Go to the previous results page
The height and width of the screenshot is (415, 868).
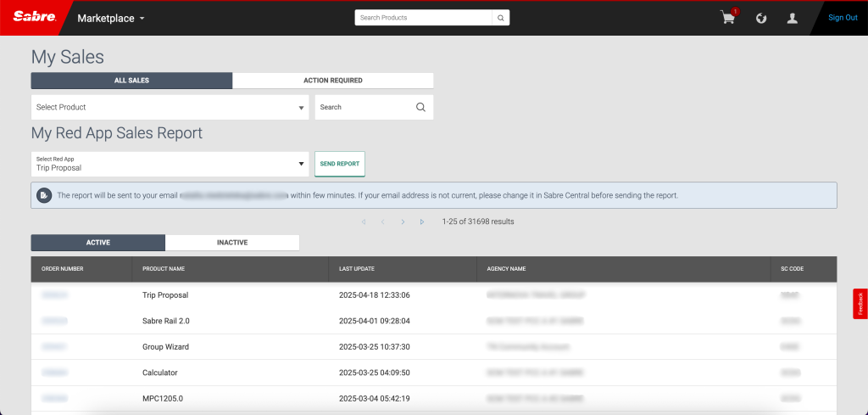click(382, 222)
